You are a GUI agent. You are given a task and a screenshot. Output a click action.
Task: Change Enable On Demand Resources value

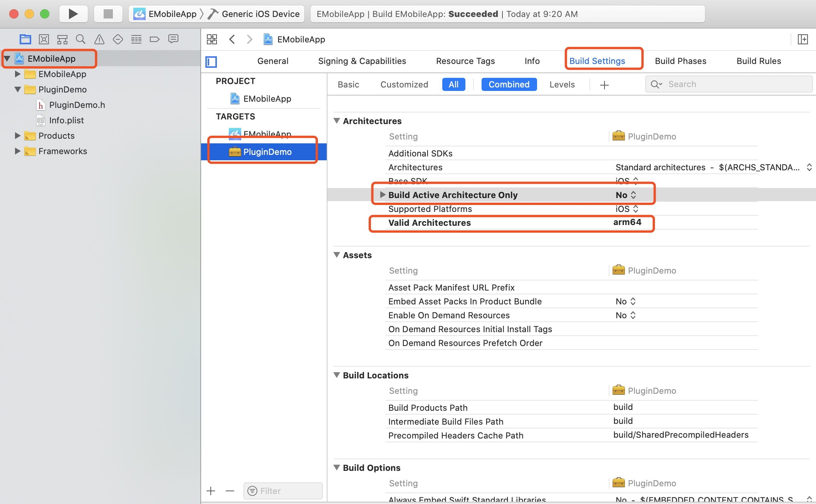(626, 315)
